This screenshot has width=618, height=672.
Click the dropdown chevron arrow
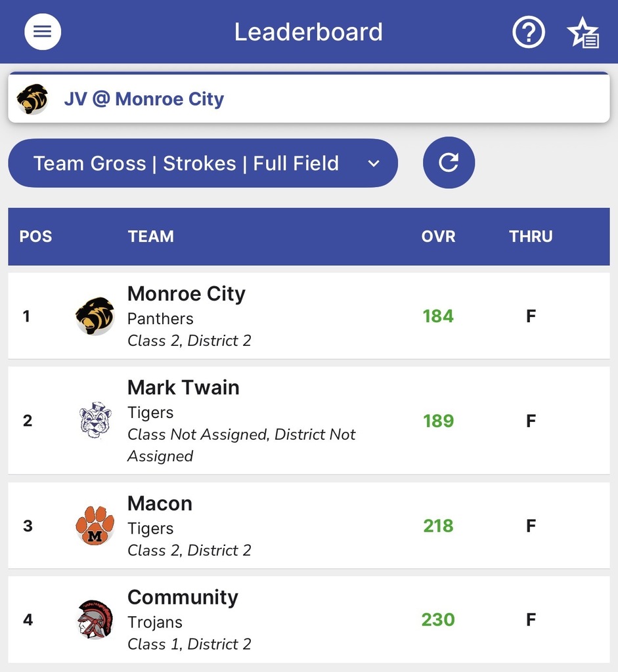[x=374, y=163]
